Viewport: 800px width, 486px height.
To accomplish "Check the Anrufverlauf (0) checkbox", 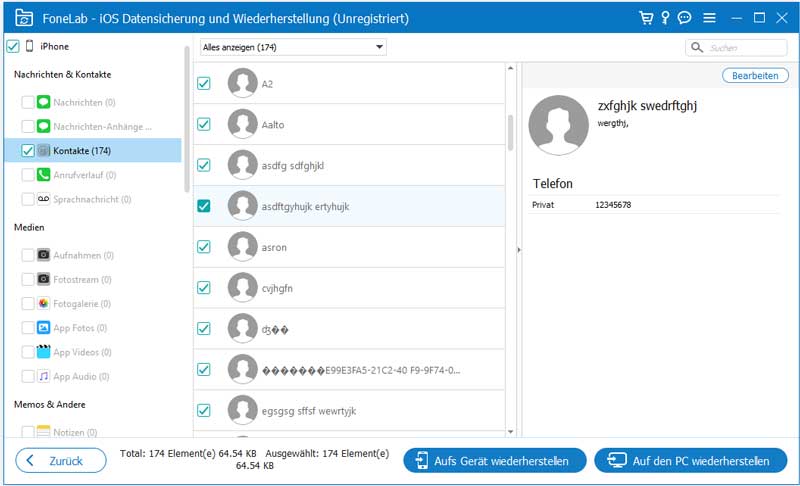I will [x=28, y=174].
